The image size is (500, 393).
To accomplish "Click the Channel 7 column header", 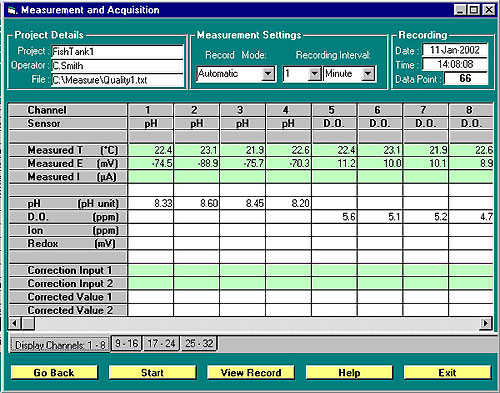I will tap(425, 110).
